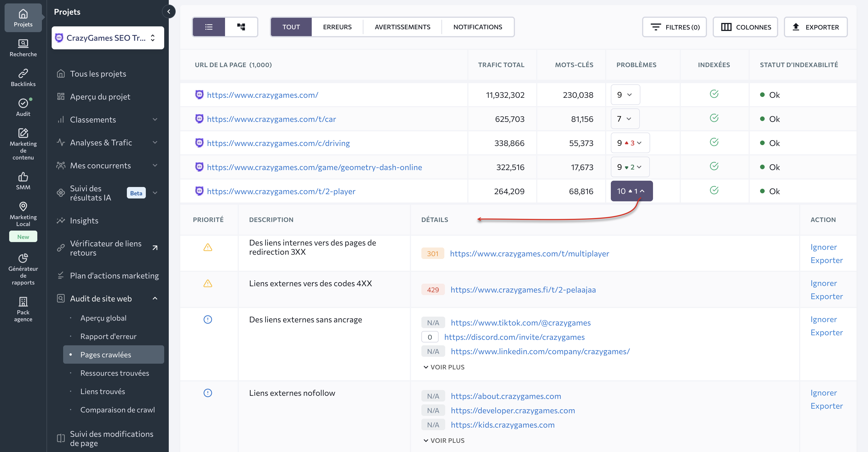
Task: Export the 4XX external links issue
Action: [x=827, y=296]
